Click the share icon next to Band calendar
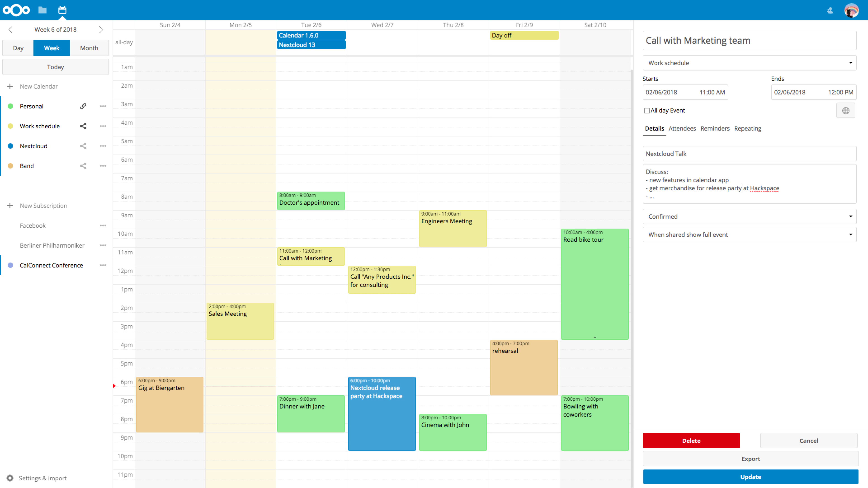The image size is (868, 488). 83,166
